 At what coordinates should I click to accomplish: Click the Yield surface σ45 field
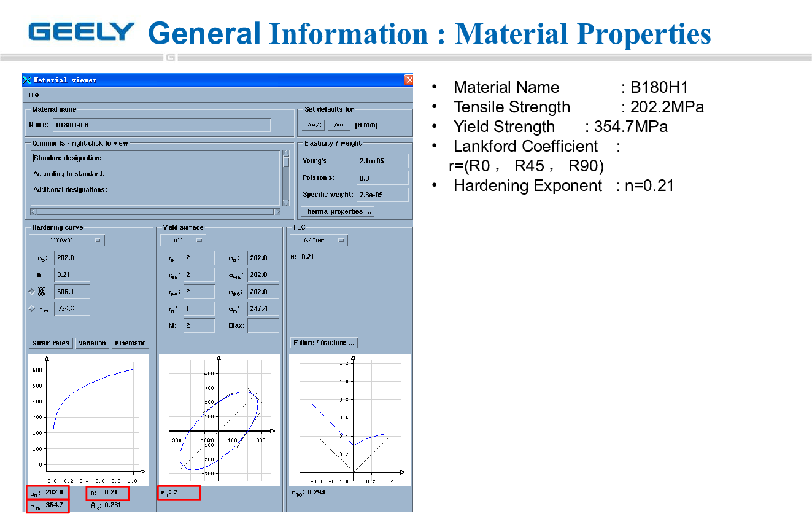click(263, 275)
